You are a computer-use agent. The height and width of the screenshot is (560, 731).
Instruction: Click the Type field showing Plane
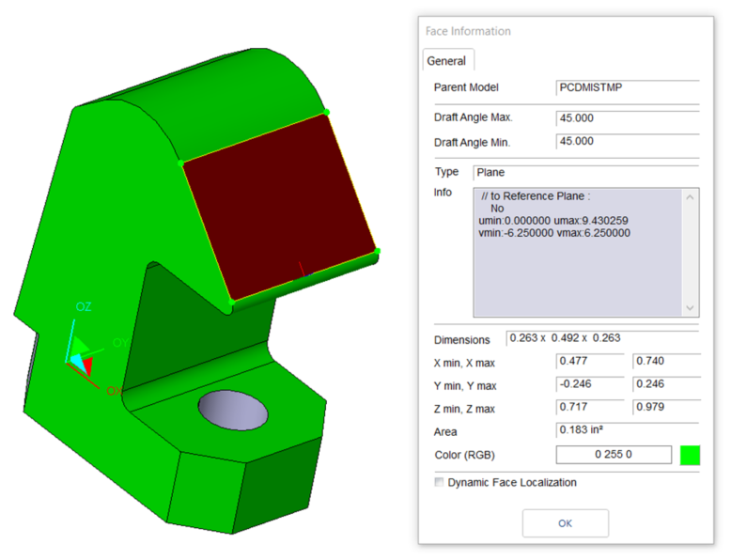click(585, 173)
